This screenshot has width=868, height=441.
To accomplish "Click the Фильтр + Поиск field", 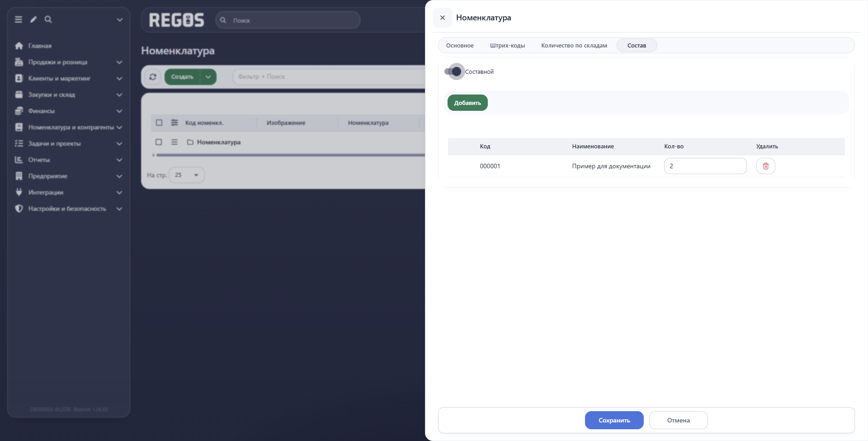I will (329, 77).
